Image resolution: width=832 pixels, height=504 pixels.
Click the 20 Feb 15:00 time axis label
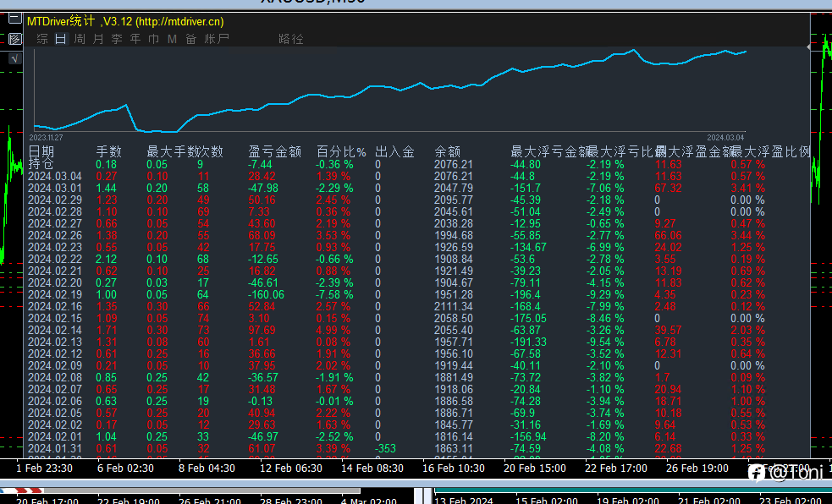[535, 468]
